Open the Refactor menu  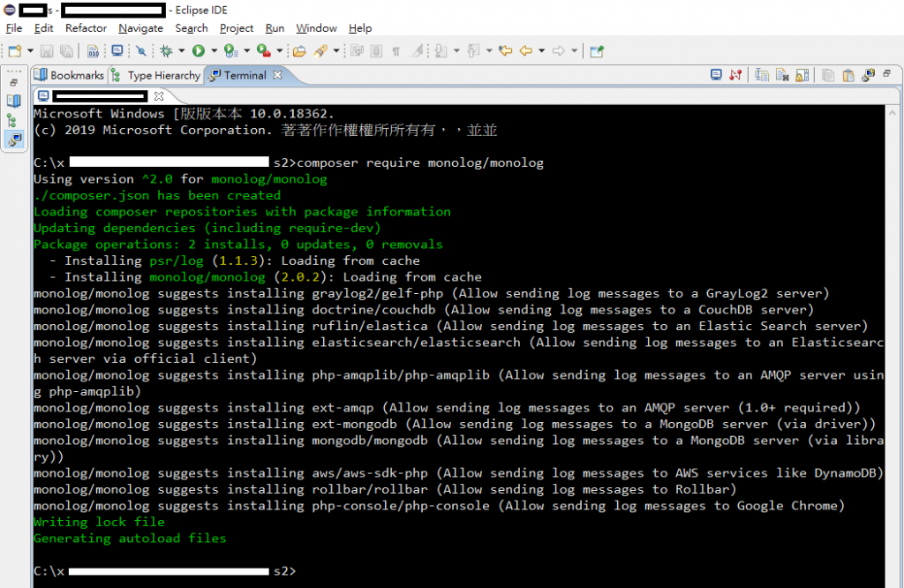[86, 28]
